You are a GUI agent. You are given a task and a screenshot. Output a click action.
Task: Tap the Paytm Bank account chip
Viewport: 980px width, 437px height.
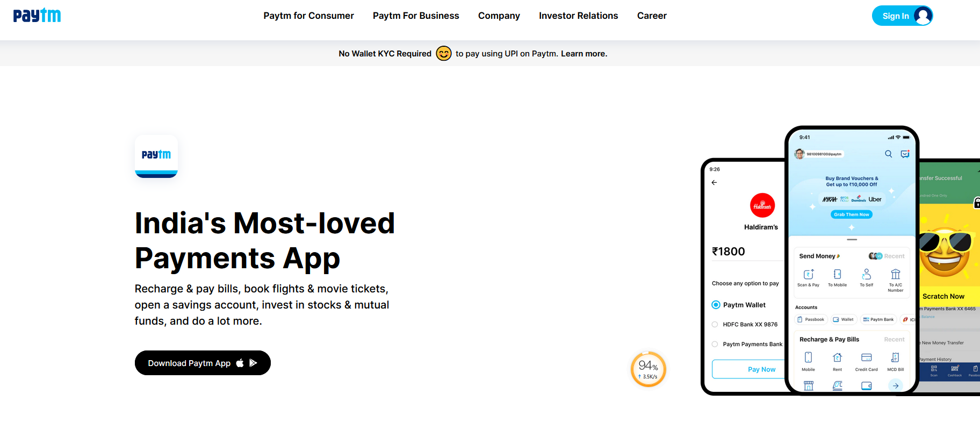click(878, 319)
